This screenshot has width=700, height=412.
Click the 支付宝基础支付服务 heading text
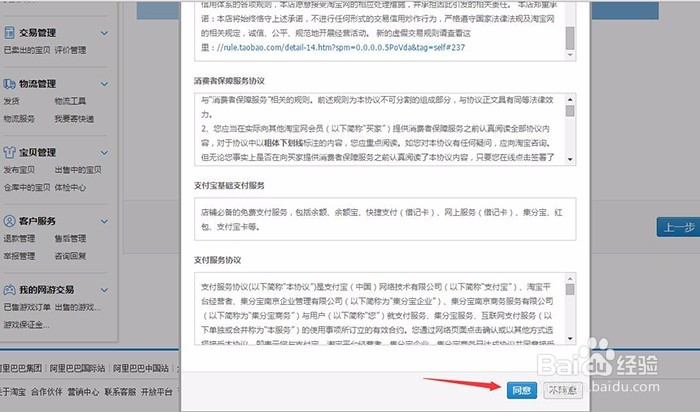pyautogui.click(x=229, y=185)
